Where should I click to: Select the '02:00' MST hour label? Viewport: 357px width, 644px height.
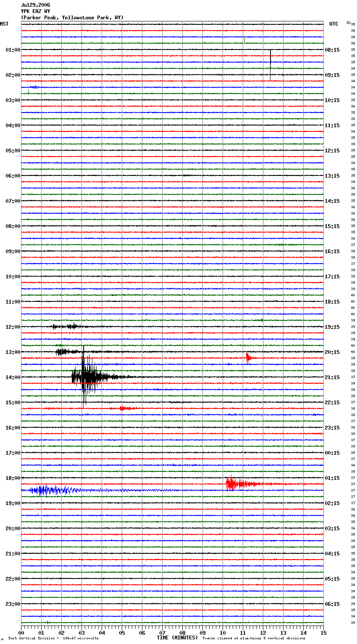(x=13, y=75)
